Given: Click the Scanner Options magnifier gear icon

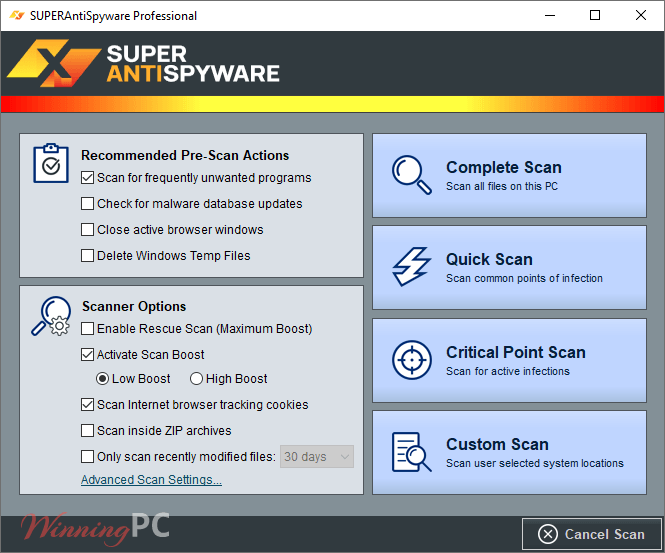Looking at the screenshot, I should click(x=51, y=316).
